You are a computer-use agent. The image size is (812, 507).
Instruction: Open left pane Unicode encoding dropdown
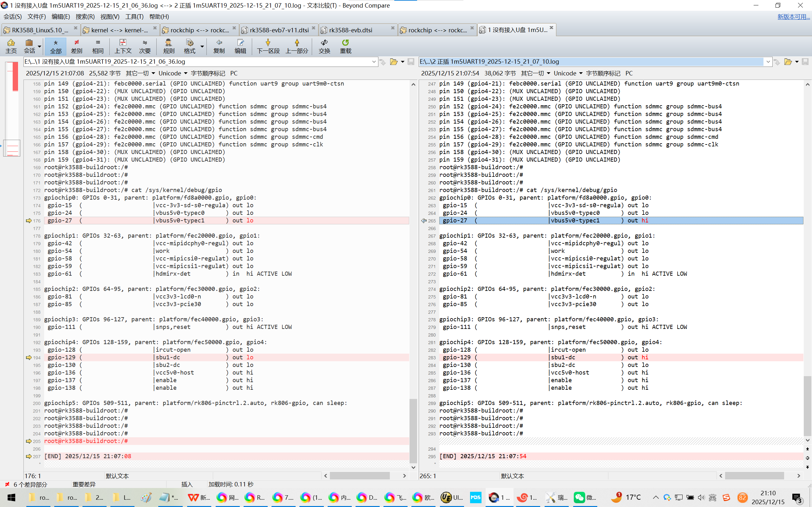point(173,73)
